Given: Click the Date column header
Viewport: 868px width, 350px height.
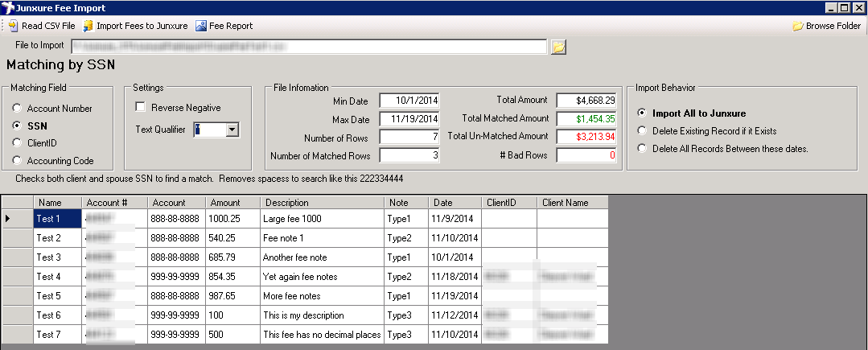Looking at the screenshot, I should point(455,202).
